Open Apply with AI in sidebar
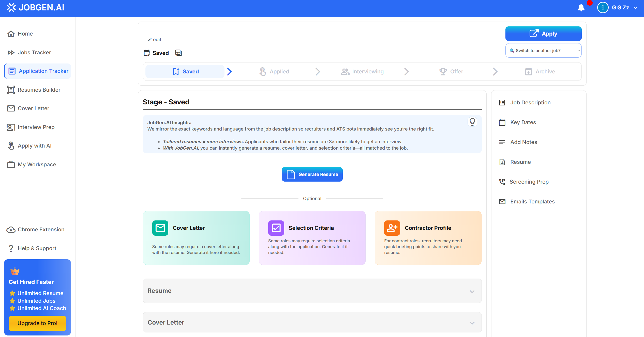The height and width of the screenshot is (337, 644). 29,146
